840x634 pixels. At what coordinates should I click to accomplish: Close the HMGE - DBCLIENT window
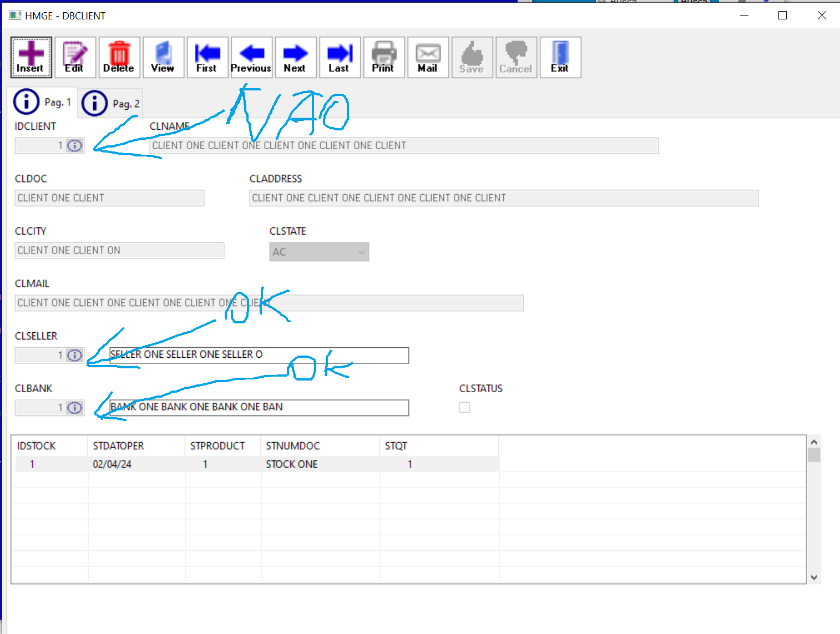click(822, 16)
